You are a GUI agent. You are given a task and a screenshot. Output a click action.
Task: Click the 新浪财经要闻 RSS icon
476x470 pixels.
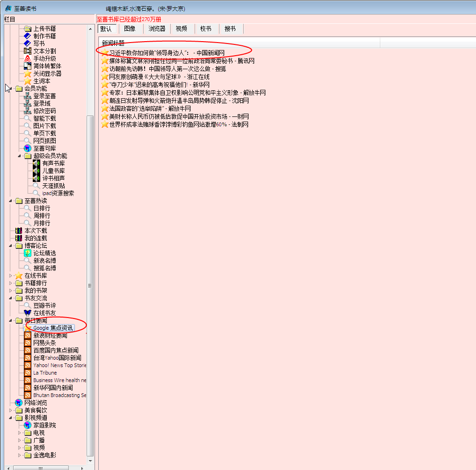click(x=28, y=336)
